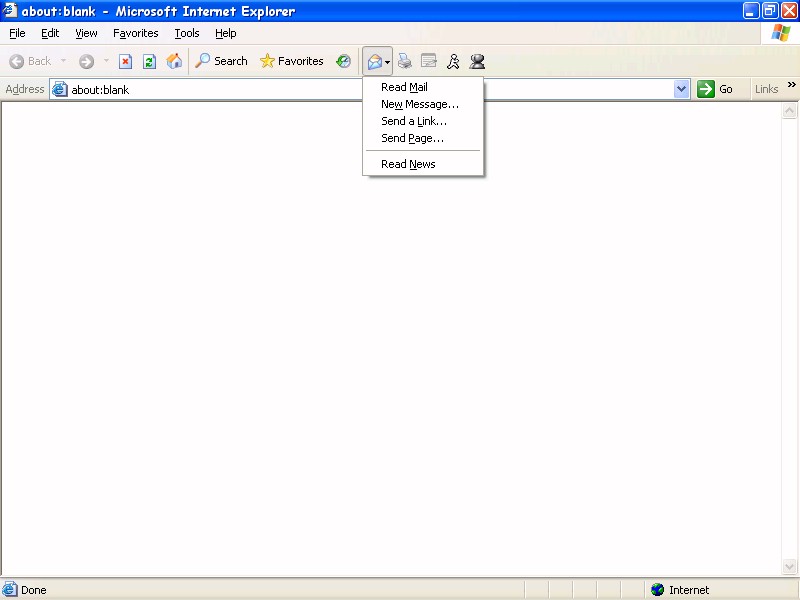This screenshot has height=600, width=800.
Task: Choose Send a Link... menu entry
Action: (x=423, y=121)
